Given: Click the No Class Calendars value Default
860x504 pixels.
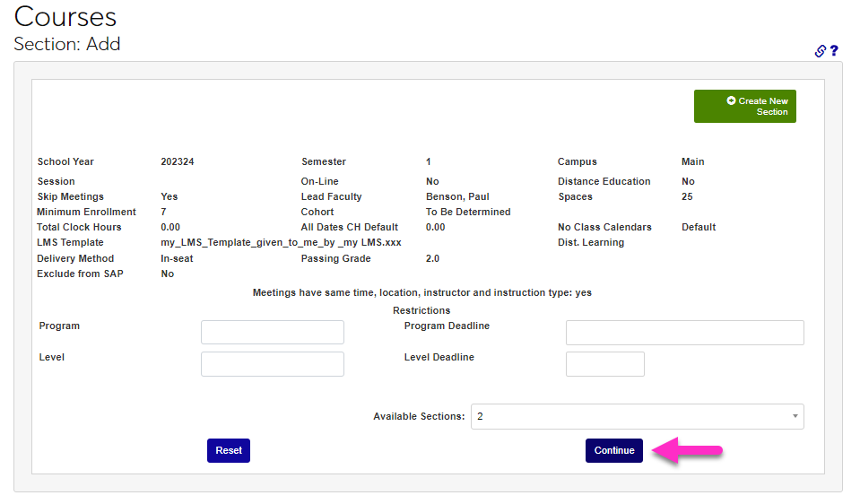Looking at the screenshot, I should tap(699, 227).
